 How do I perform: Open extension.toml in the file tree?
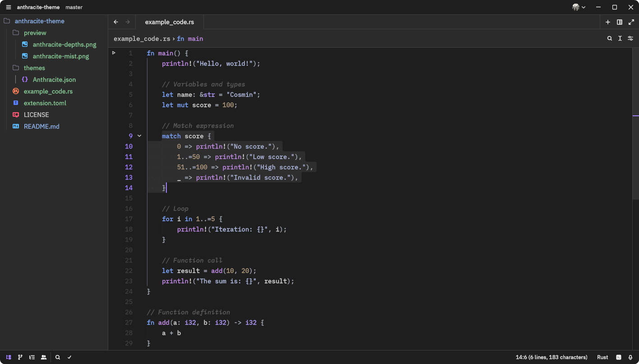point(45,103)
